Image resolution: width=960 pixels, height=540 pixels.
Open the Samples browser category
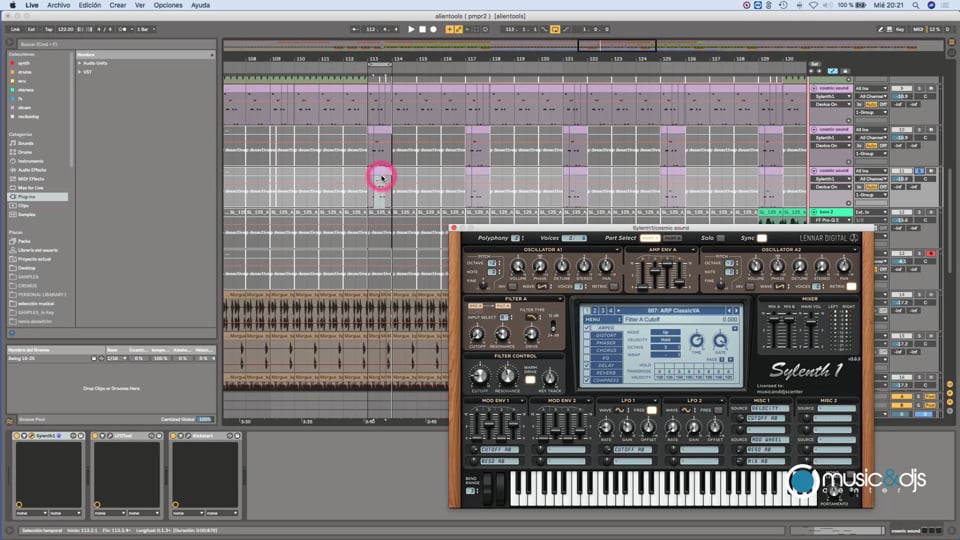click(26, 214)
